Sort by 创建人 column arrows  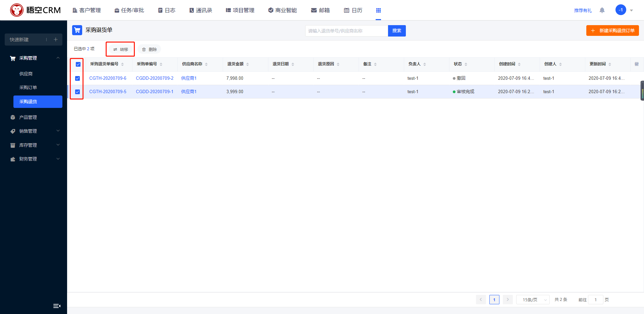coord(560,64)
